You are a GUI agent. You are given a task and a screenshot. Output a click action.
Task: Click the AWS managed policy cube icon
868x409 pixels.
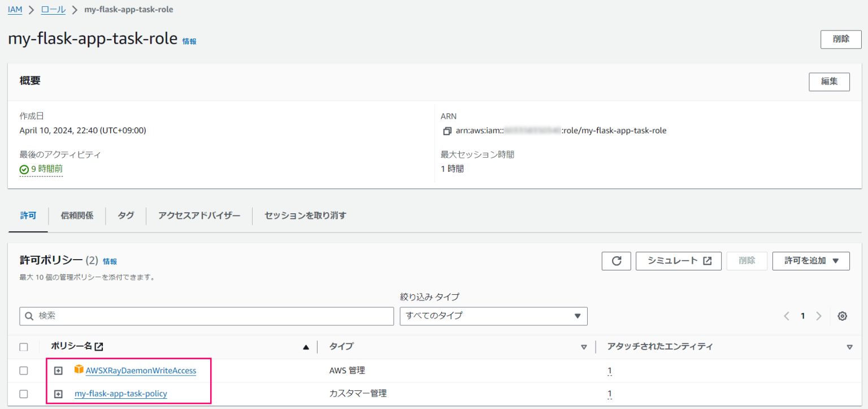pyautogui.click(x=79, y=370)
